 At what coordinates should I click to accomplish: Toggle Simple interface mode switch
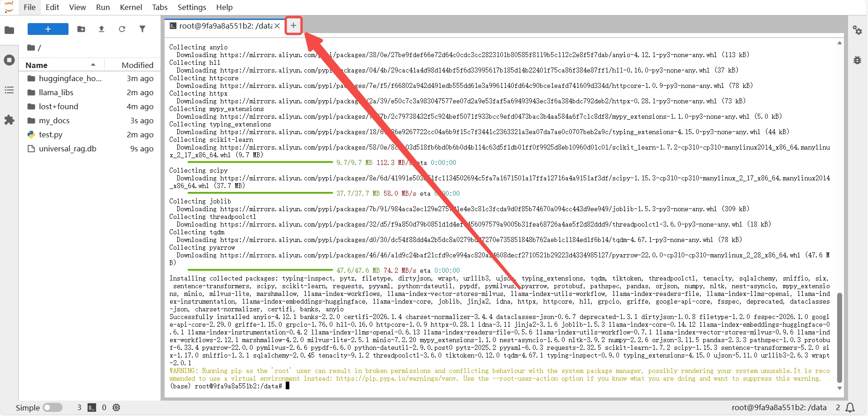coord(53,407)
